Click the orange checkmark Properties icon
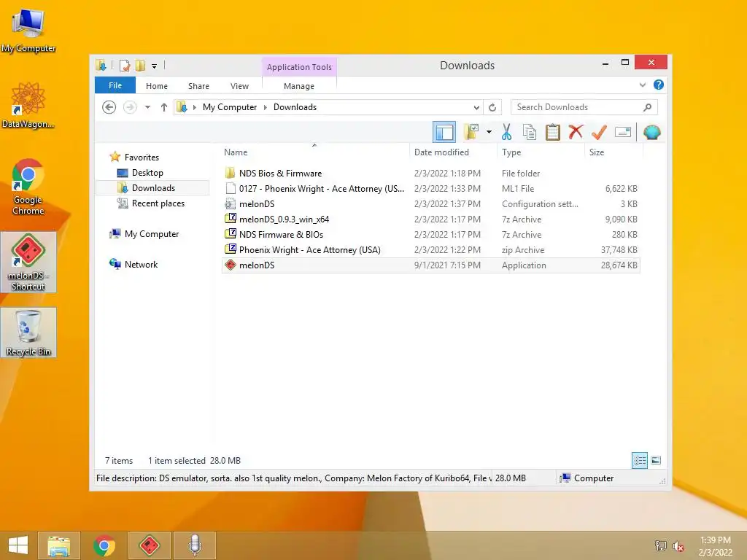747x560 pixels. [599, 132]
